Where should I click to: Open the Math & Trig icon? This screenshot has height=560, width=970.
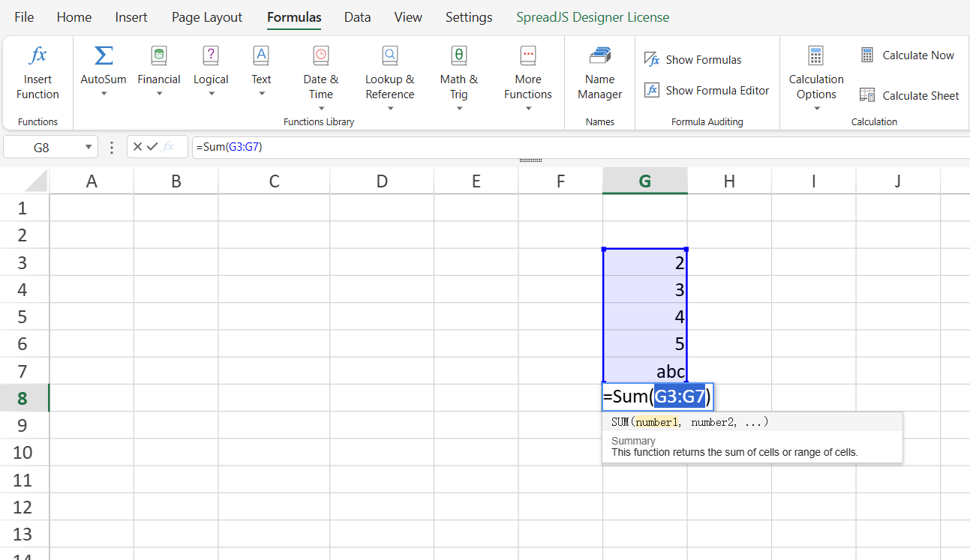(459, 55)
